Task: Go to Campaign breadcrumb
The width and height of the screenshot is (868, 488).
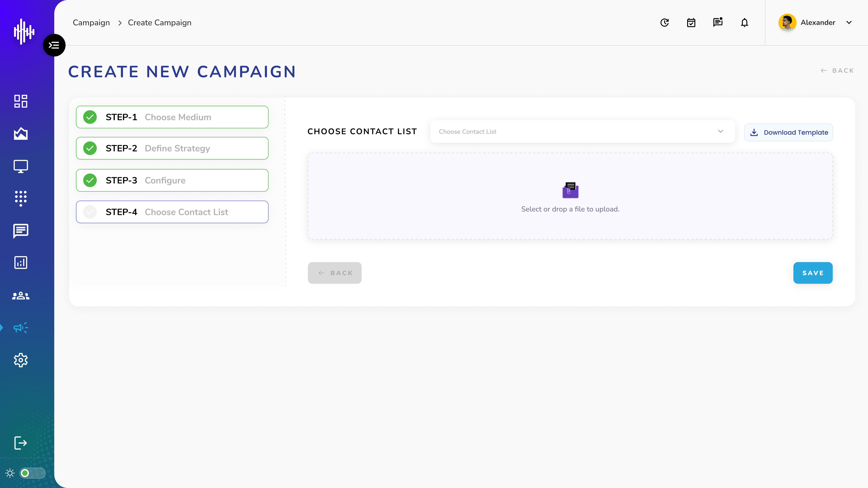Action: 91,23
